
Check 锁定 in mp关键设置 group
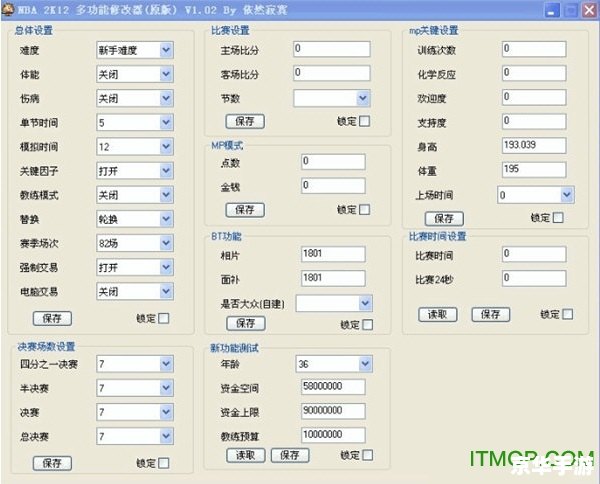point(558,218)
